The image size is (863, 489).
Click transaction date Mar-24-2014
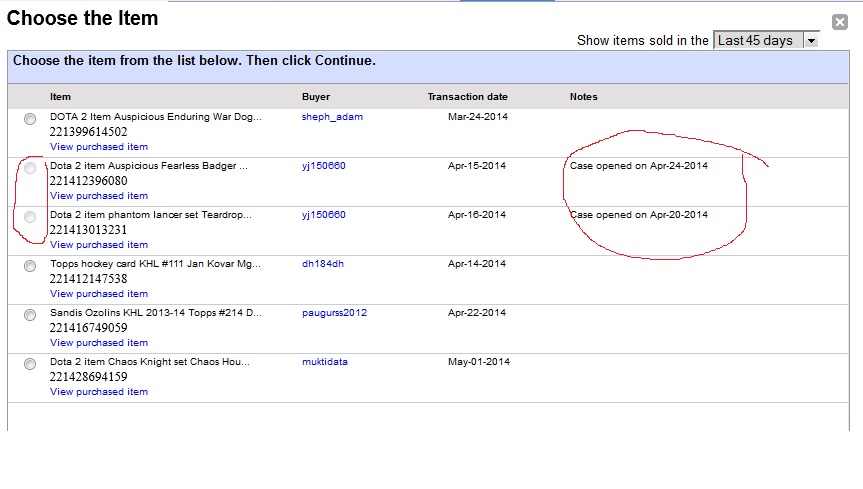click(x=478, y=117)
